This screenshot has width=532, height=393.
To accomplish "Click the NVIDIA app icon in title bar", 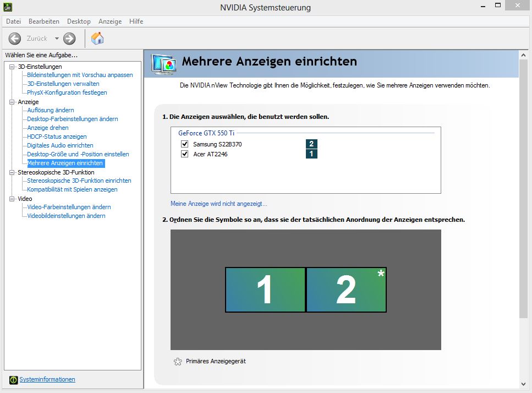I will pos(8,7).
